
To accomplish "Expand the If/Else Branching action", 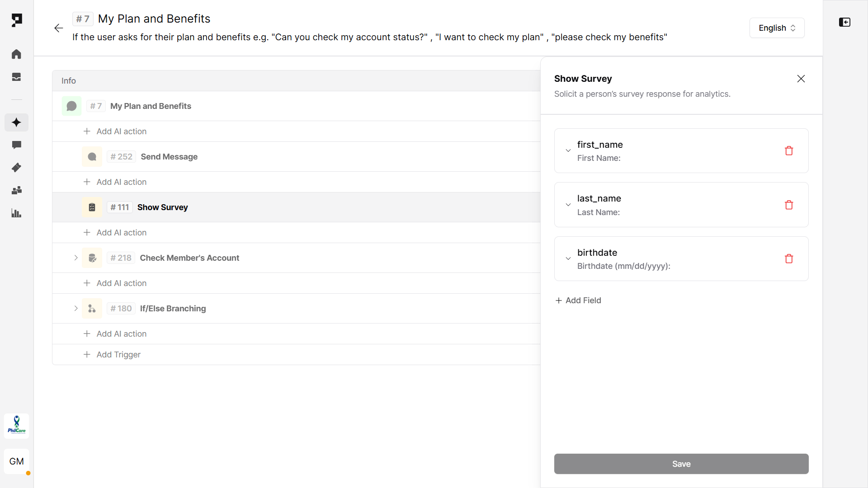I will click(76, 309).
